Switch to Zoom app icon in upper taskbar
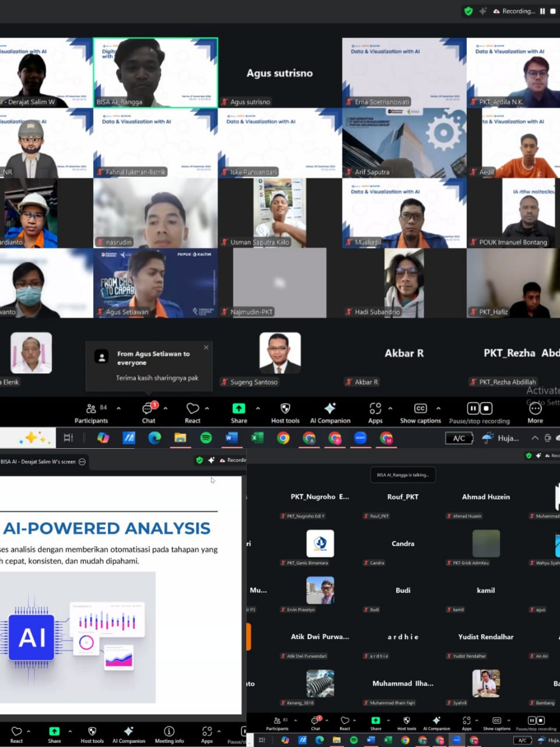This screenshot has height=747, width=560. tap(360, 438)
